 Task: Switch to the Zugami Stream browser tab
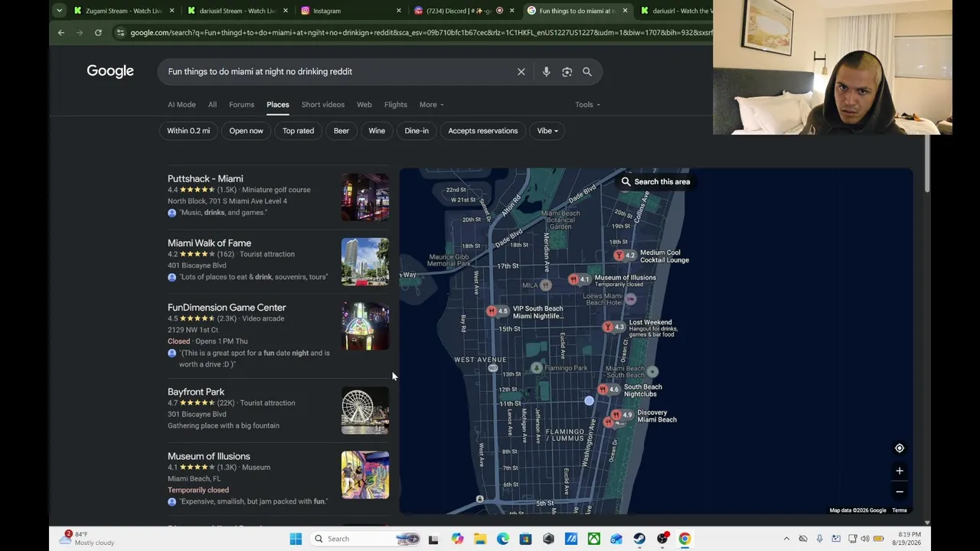pyautogui.click(x=123, y=11)
